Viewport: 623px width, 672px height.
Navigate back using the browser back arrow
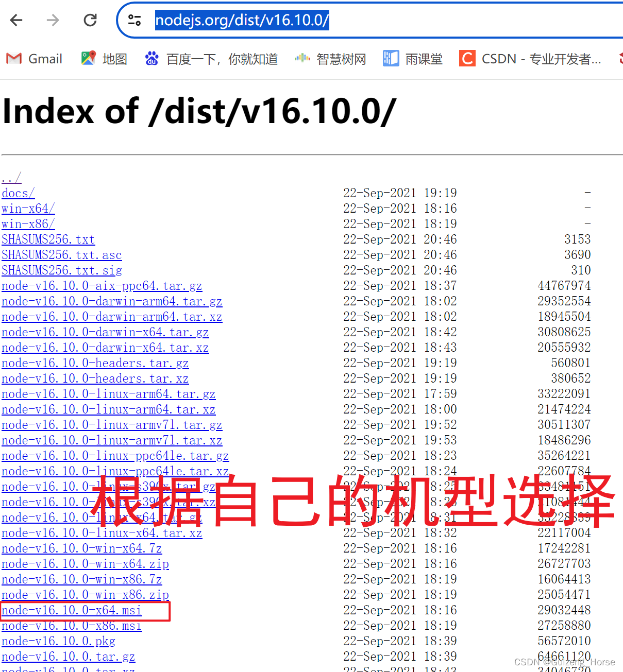click(x=16, y=20)
